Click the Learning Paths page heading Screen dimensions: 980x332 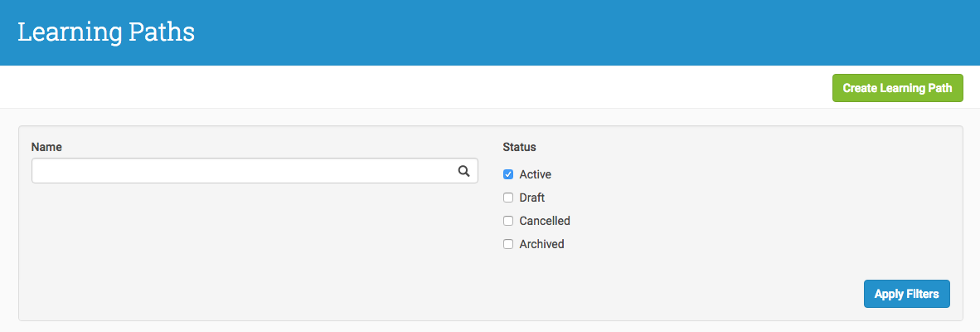pos(106,32)
